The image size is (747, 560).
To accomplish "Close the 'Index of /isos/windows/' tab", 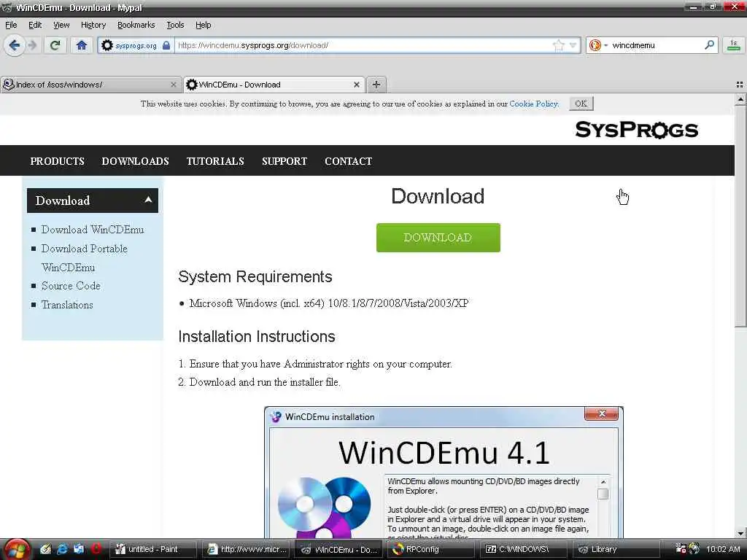I will (x=174, y=85).
